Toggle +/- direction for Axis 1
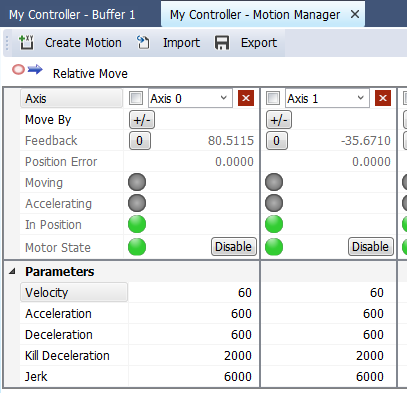This screenshot has width=407, height=393. point(279,120)
